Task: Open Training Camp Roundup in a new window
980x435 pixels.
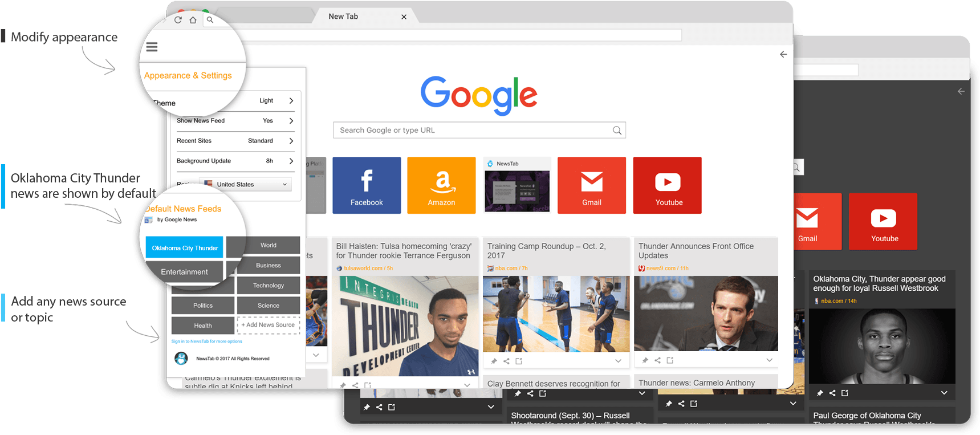Action: pos(519,361)
